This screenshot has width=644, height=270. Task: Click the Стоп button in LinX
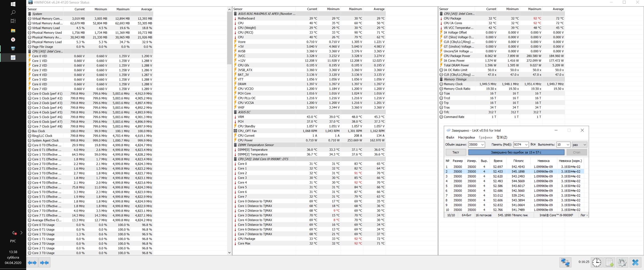click(577, 152)
